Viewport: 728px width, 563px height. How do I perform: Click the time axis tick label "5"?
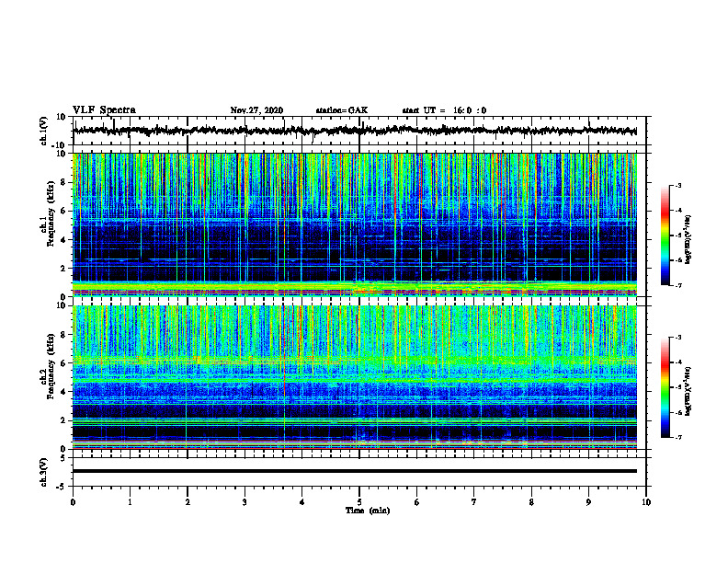click(x=359, y=502)
